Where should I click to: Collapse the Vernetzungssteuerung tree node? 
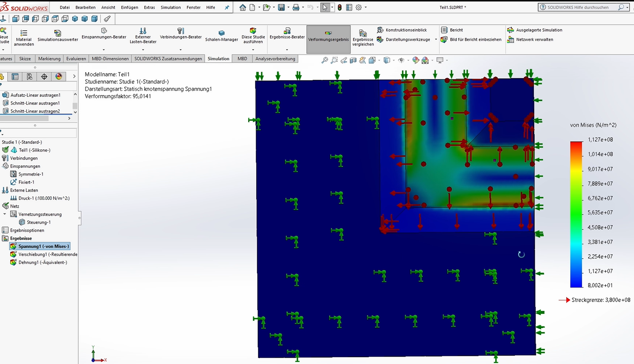click(5, 214)
